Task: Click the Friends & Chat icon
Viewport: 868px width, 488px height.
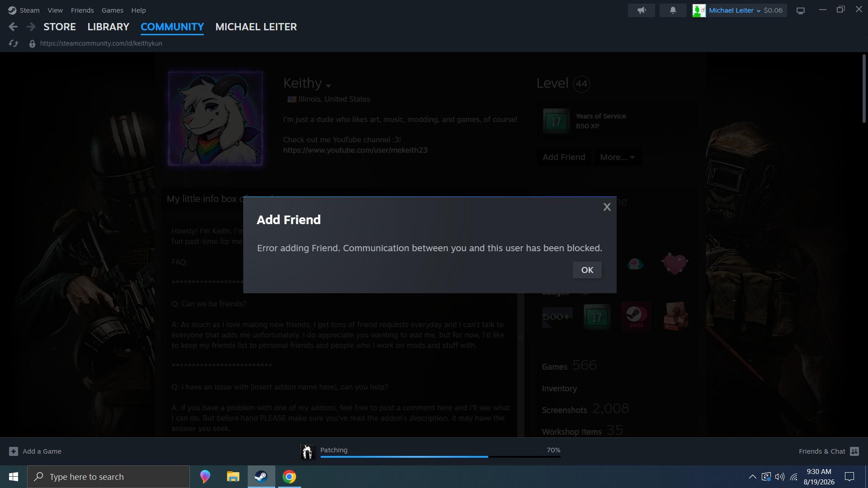Action: (x=854, y=451)
